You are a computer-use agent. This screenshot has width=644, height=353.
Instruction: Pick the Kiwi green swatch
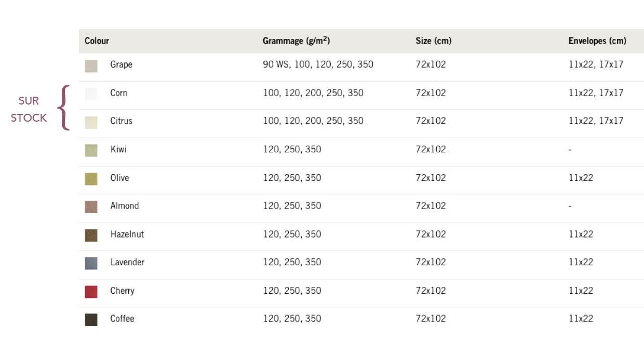(91, 151)
